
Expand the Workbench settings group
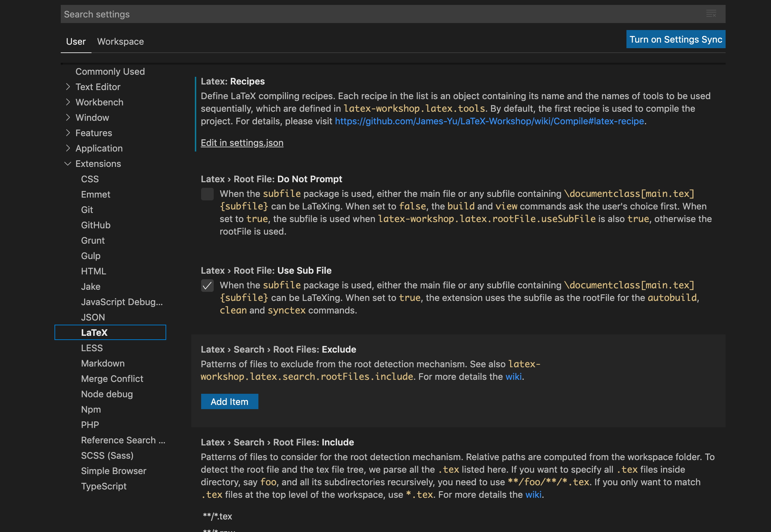coord(68,102)
